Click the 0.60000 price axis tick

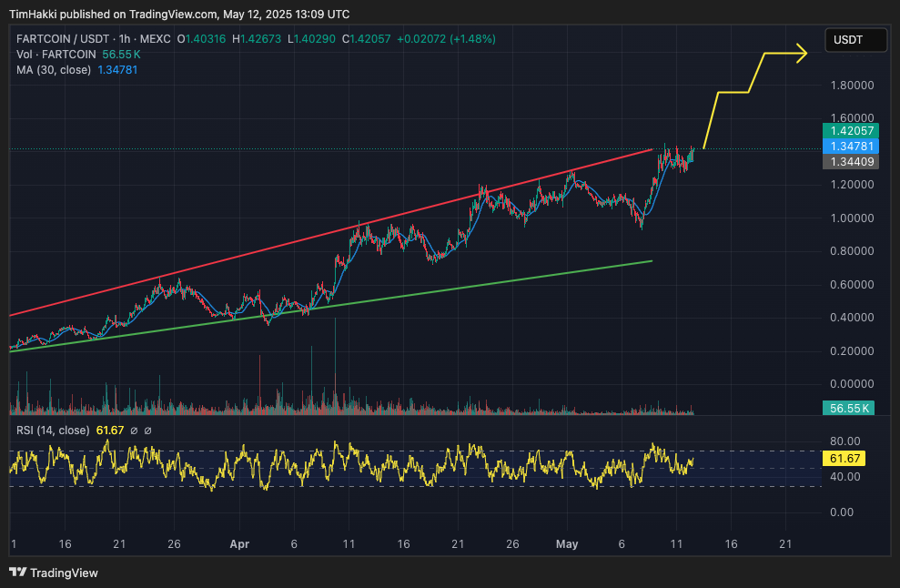[852, 285]
